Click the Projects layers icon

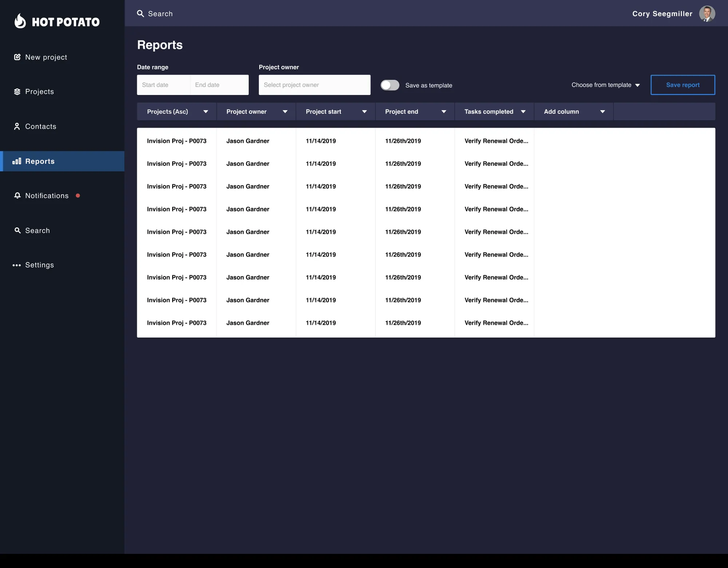pyautogui.click(x=17, y=92)
